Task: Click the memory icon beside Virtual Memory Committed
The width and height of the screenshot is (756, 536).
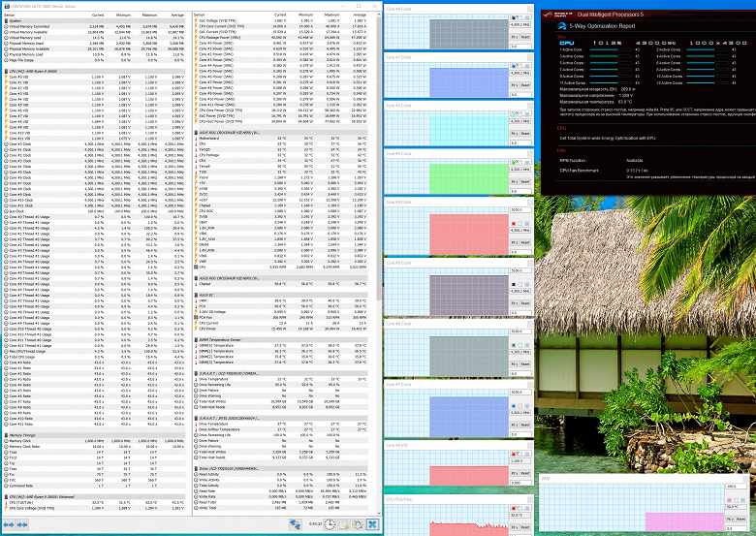Action: [6, 26]
